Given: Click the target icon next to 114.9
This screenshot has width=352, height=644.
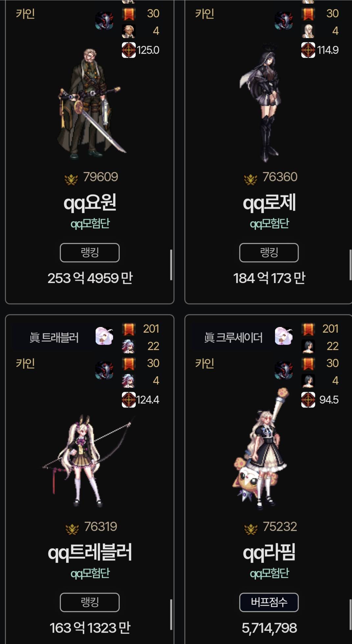Looking at the screenshot, I should point(308,50).
